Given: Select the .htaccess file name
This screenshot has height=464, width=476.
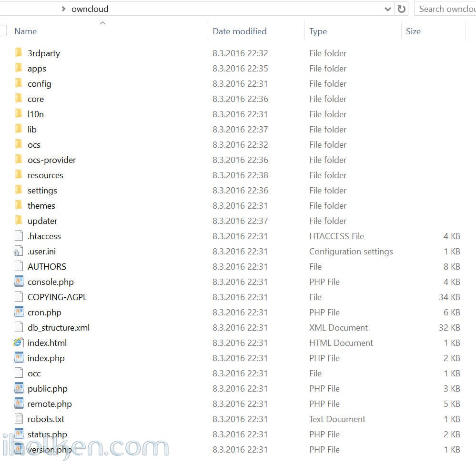Looking at the screenshot, I should point(44,236).
